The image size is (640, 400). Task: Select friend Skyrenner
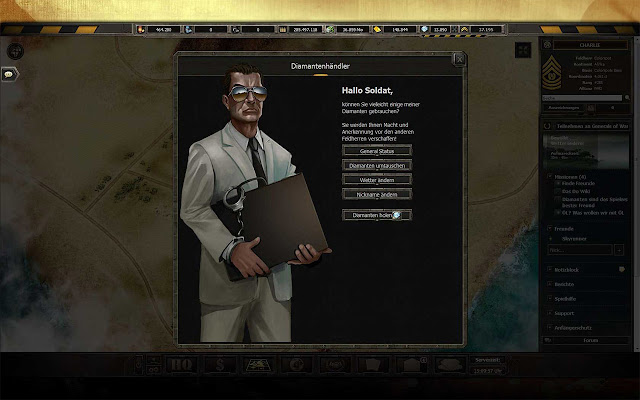click(x=574, y=239)
